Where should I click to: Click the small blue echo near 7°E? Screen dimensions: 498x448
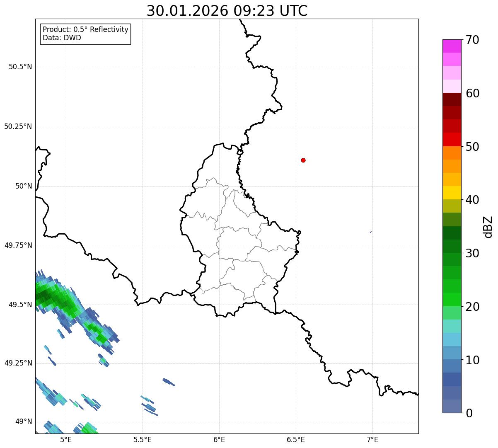click(371, 232)
